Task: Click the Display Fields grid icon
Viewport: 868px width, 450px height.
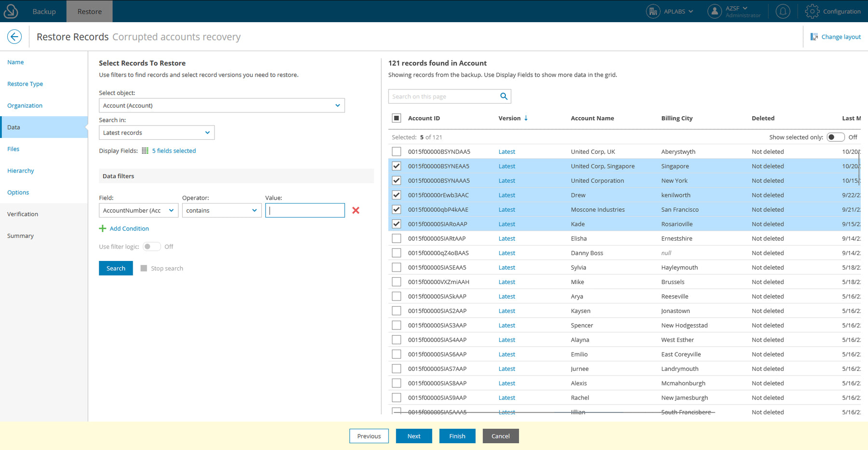Action: coord(145,151)
